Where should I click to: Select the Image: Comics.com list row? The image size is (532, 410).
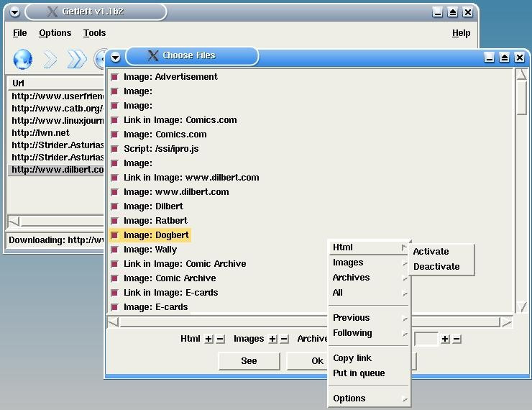165,135
